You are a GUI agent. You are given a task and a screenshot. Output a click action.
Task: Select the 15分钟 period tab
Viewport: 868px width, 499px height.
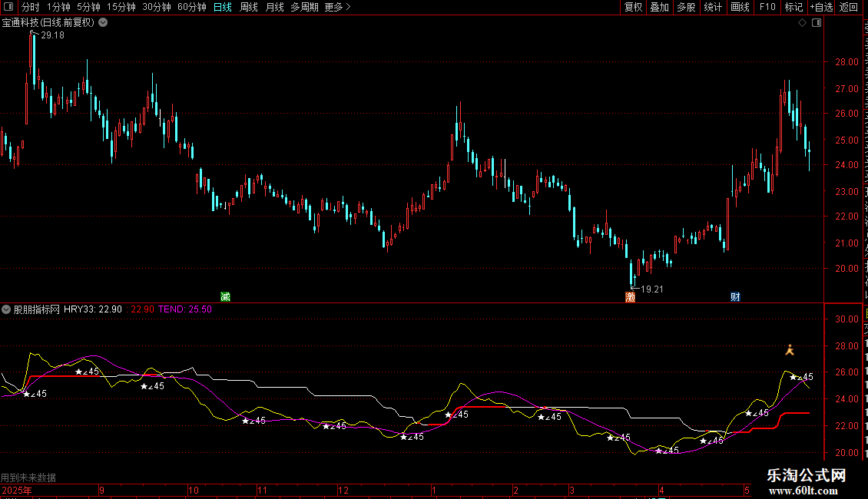[121, 7]
